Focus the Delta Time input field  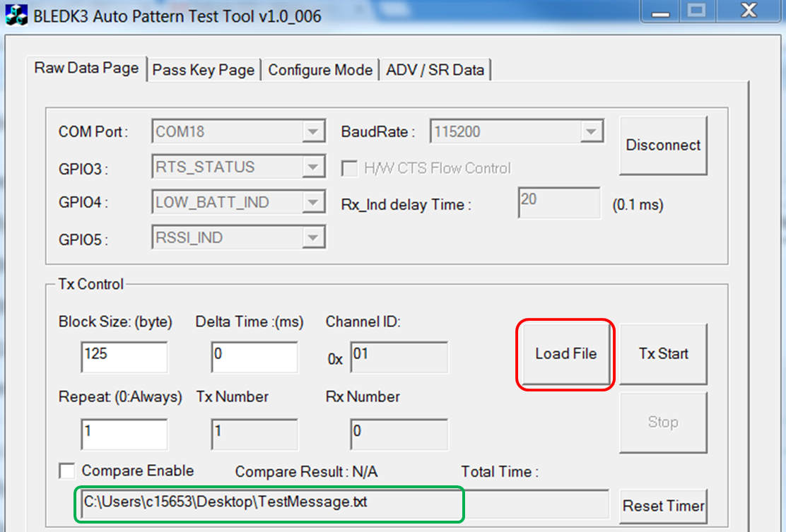click(254, 357)
